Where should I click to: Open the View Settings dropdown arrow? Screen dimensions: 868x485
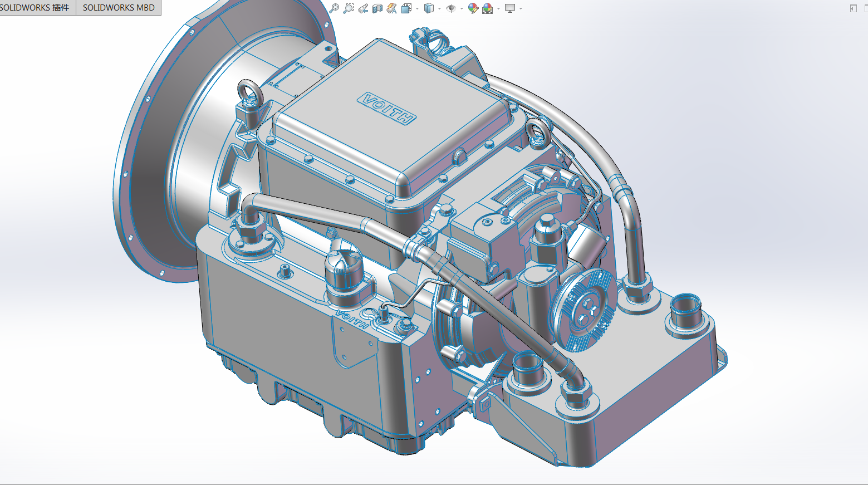[x=521, y=8]
